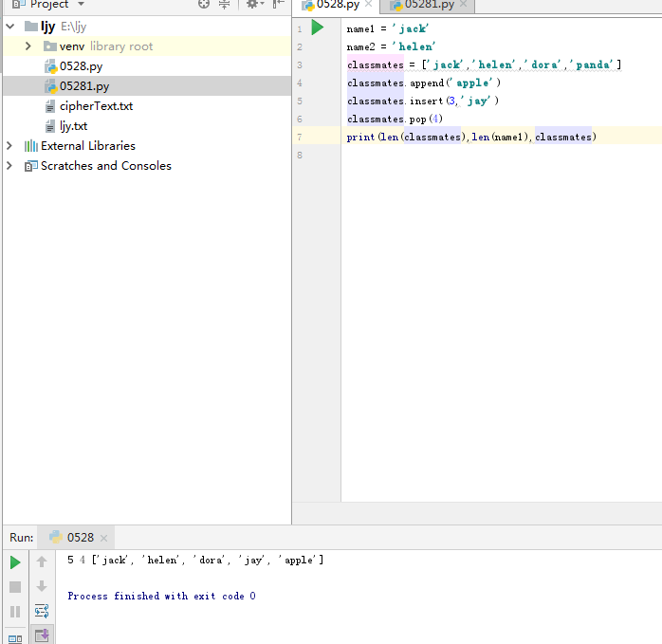Image resolution: width=662 pixels, height=644 pixels.
Task: Collapse the ljy project root folder
Action: tap(10, 27)
